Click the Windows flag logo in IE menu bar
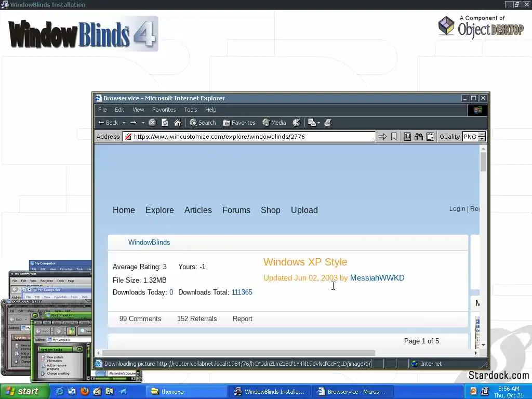532x399 pixels. tap(477, 110)
